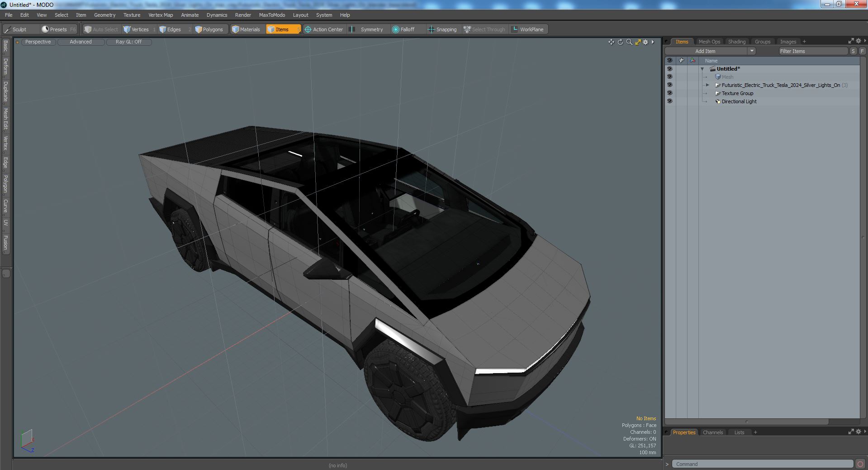
Task: Click the viewport right-arrow menu icon
Action: [x=653, y=42]
